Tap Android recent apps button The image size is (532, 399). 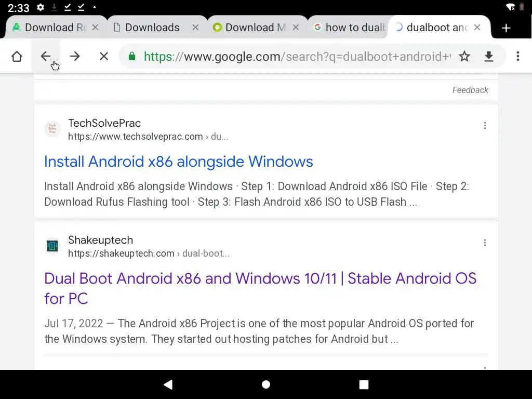364,384
